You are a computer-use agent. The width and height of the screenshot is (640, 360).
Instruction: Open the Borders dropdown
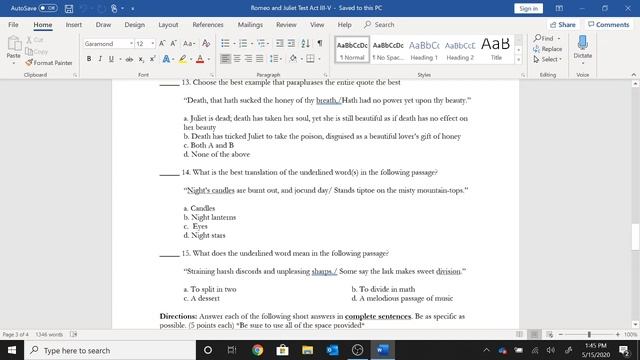pyautogui.click(x=319, y=59)
